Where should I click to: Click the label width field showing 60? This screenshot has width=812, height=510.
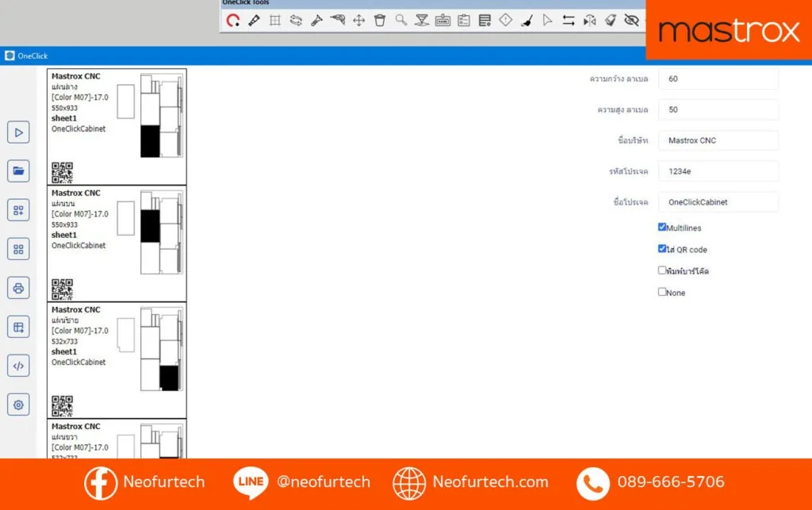coord(718,79)
